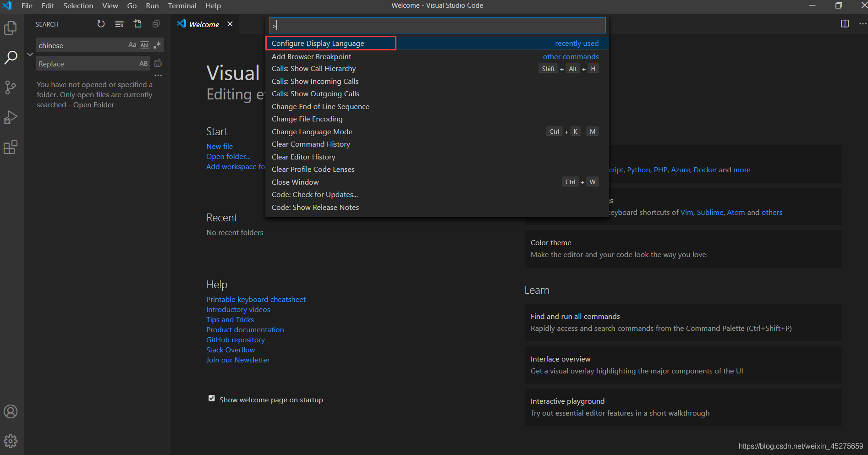Viewport: 868px width, 455px height.
Task: Open the Help menu
Action: 213,5
